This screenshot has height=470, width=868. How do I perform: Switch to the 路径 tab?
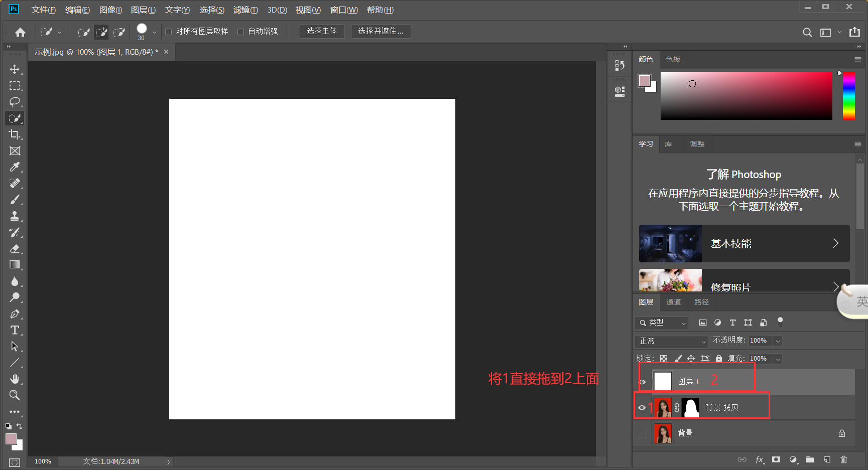702,302
